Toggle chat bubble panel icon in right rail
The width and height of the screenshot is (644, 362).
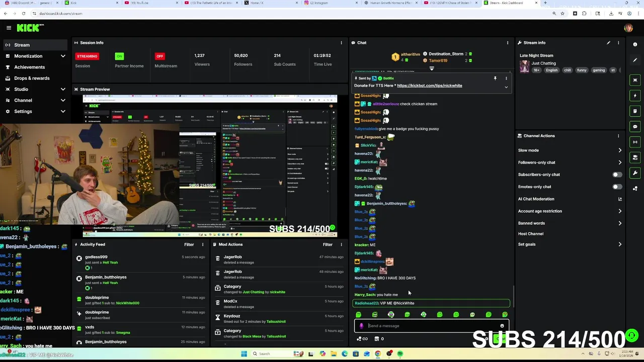click(635, 127)
